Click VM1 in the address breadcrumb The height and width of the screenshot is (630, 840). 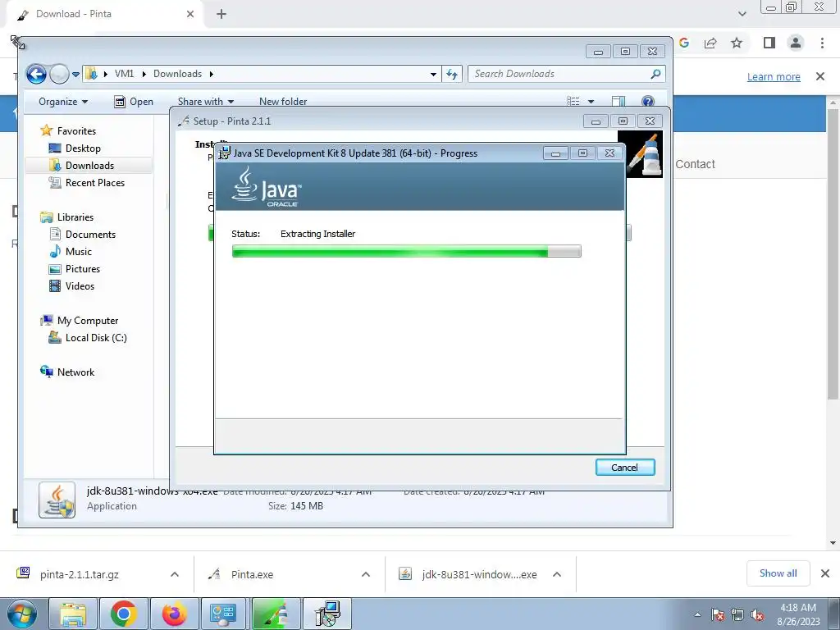tap(125, 74)
